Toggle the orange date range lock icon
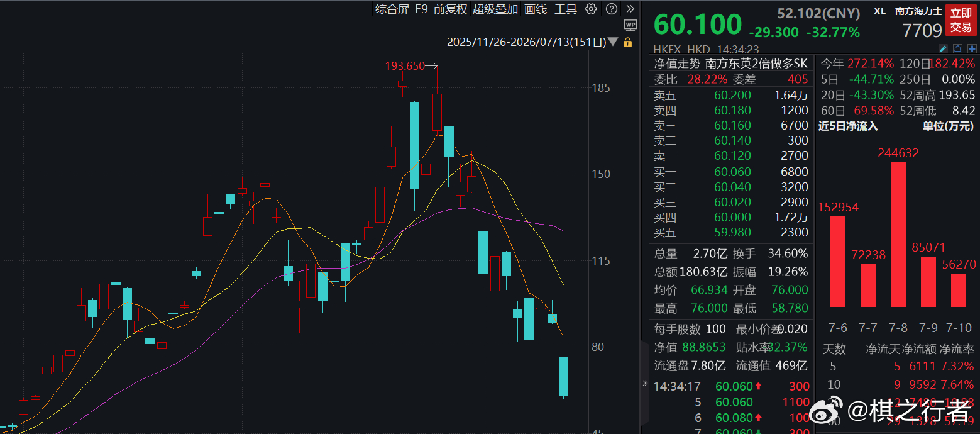 coord(627,42)
